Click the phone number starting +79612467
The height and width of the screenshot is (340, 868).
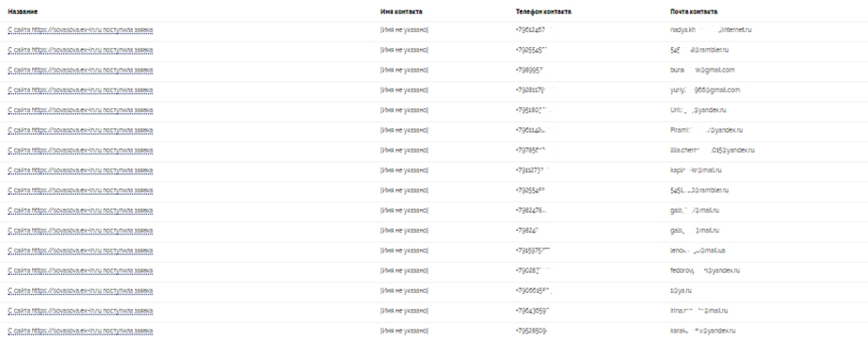click(x=534, y=30)
